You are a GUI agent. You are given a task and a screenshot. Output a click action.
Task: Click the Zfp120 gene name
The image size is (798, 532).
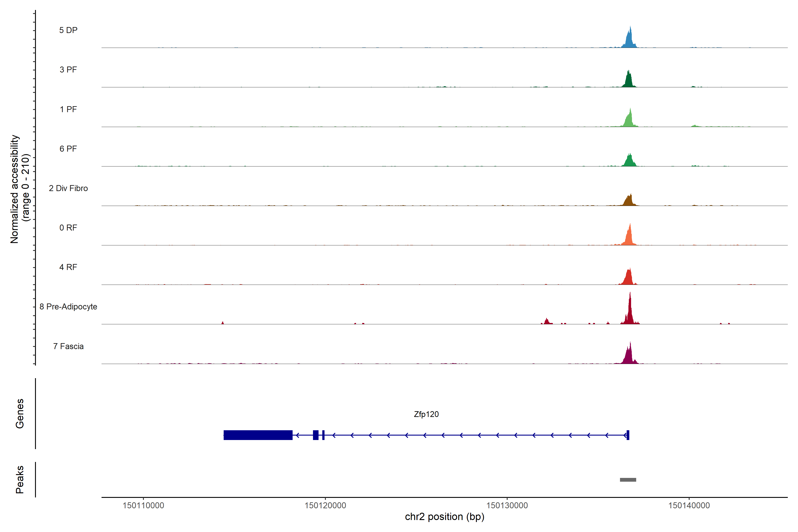426,414
